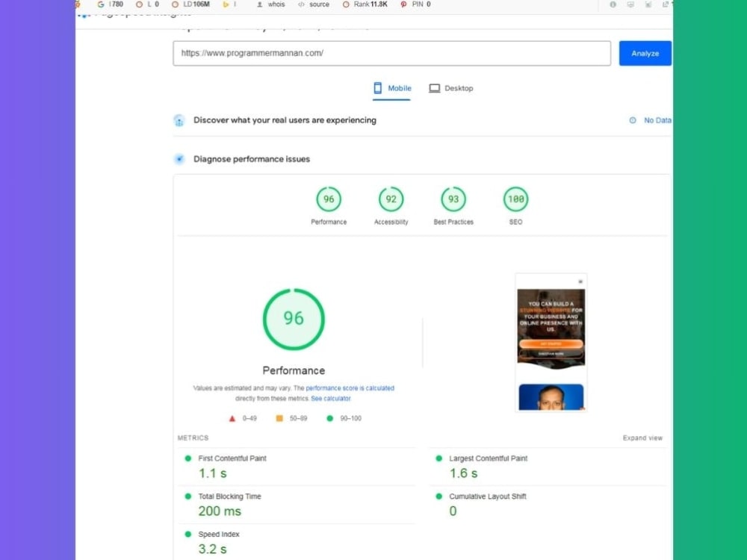Click the page screenshot thumbnail
Image resolution: width=747 pixels, height=560 pixels.
click(x=551, y=343)
